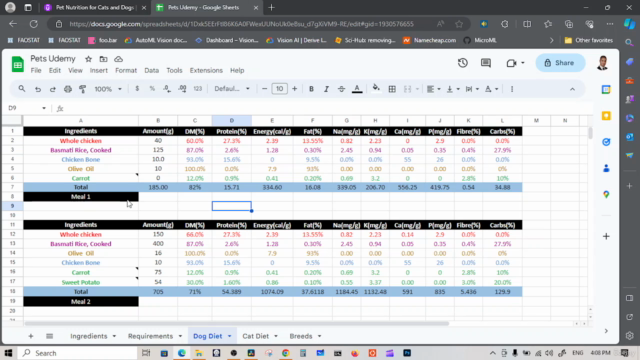The height and width of the screenshot is (360, 640).
Task: Open the borders tool
Action: point(392,89)
